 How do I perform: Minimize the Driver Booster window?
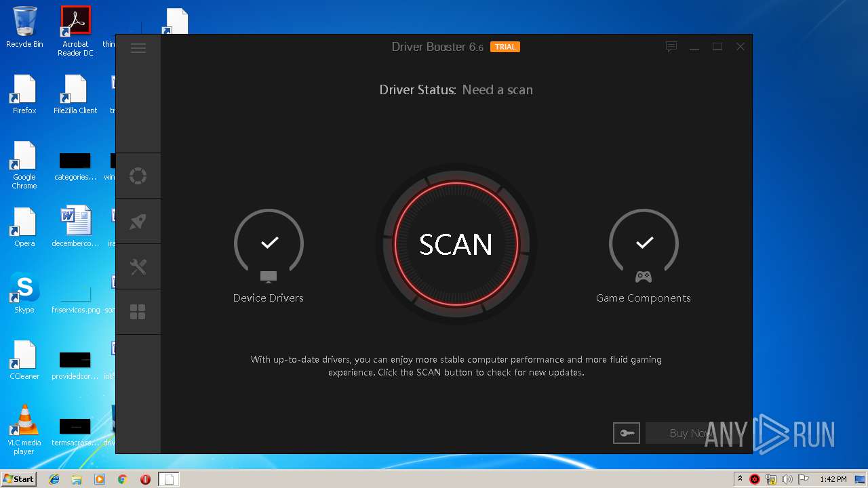(694, 47)
